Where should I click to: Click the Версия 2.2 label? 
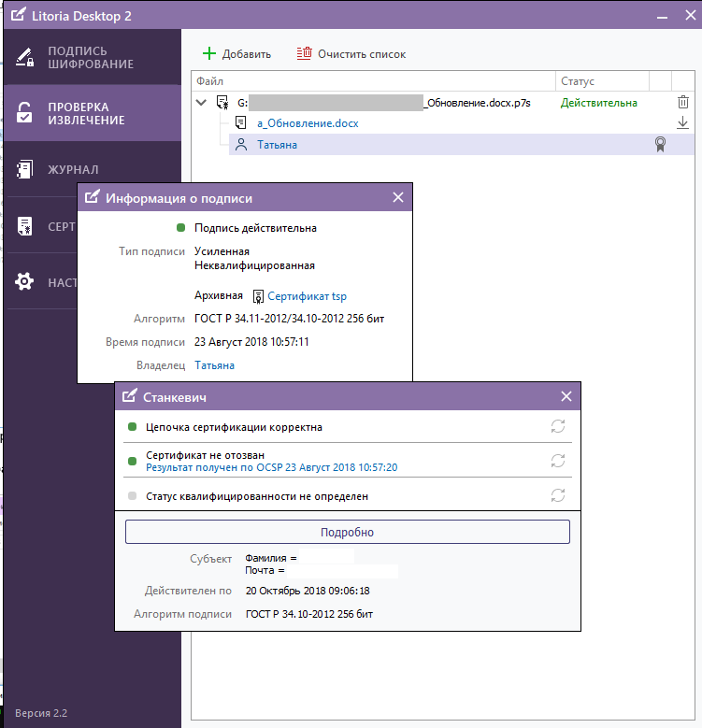tap(41, 713)
